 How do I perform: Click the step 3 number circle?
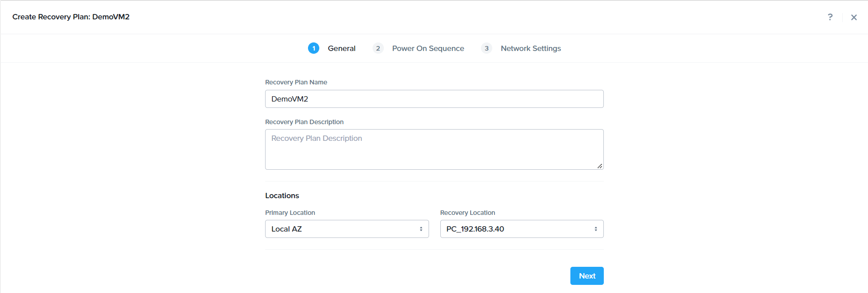click(486, 48)
